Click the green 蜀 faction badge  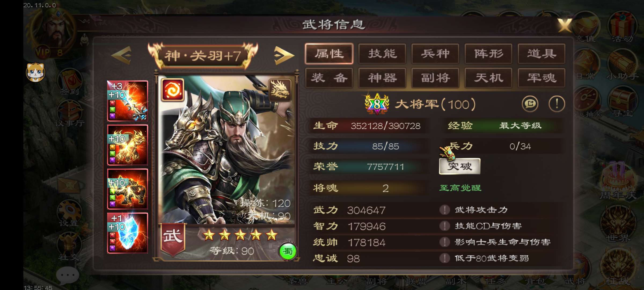pos(288,252)
